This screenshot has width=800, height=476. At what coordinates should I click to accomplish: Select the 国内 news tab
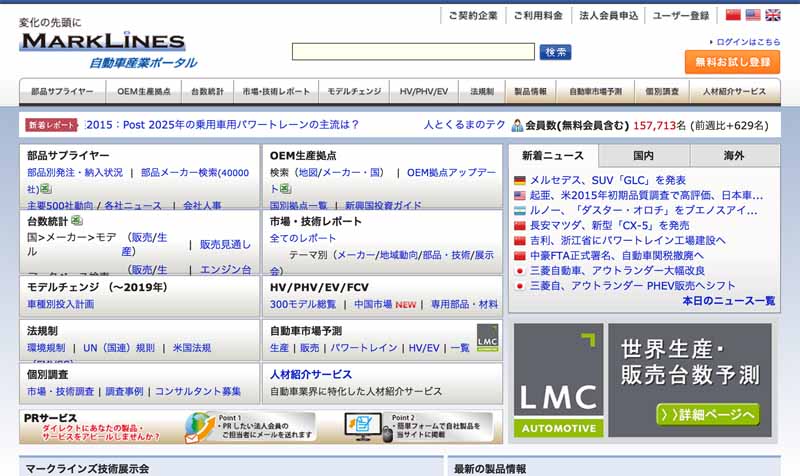(643, 156)
